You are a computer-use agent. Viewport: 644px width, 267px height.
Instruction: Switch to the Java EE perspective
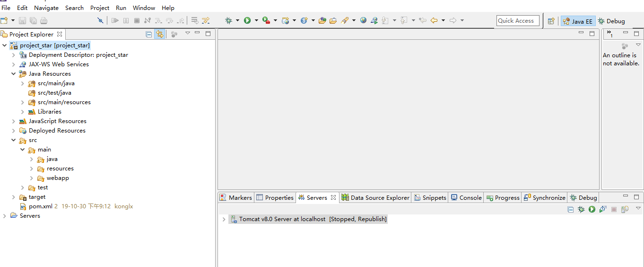click(578, 21)
